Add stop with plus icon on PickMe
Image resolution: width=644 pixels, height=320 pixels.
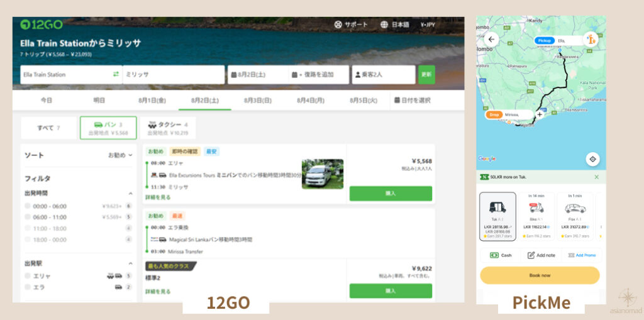(x=539, y=114)
